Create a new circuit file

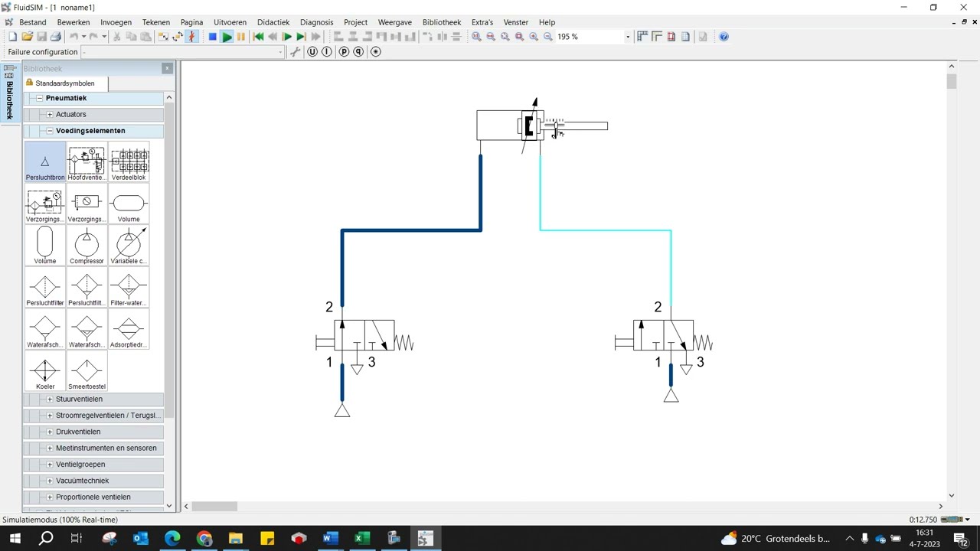[12, 37]
